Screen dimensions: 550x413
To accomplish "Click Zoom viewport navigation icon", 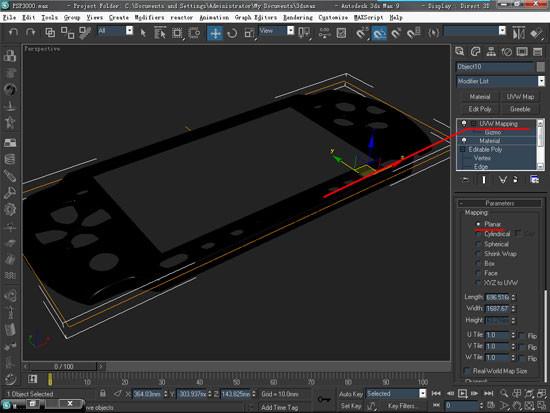I will [504, 393].
